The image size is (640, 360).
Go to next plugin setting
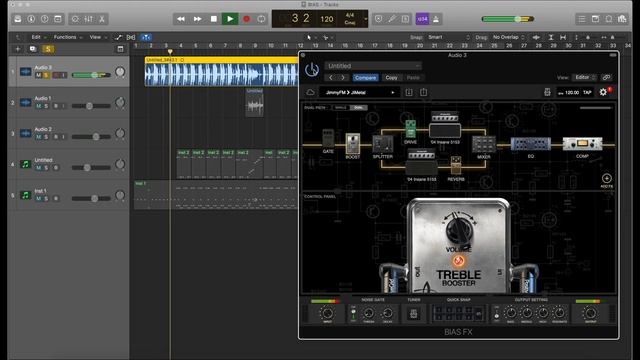click(343, 78)
